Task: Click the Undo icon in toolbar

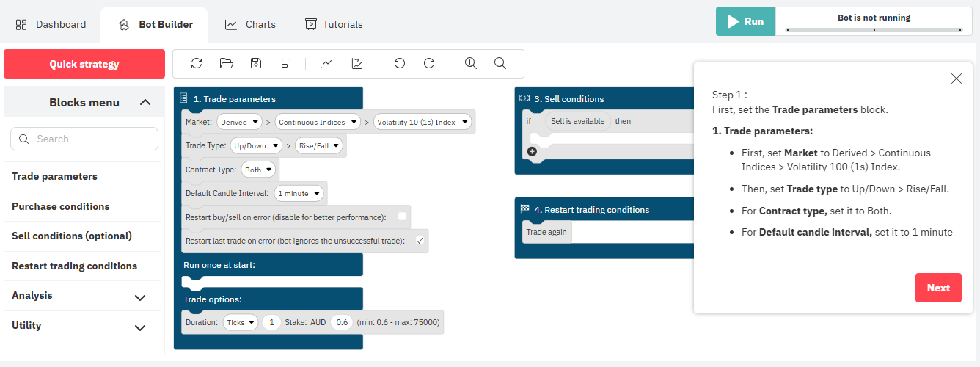Action: (399, 63)
